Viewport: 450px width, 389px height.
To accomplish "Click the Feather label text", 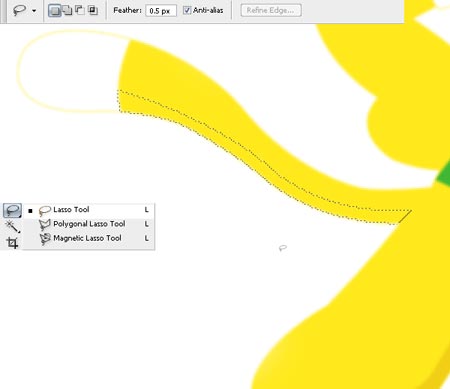I will click(127, 10).
